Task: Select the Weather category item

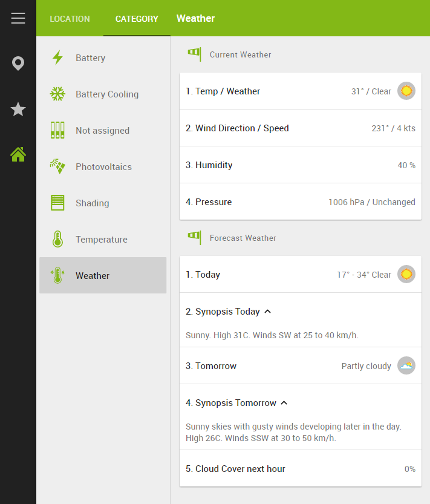Action: (x=103, y=276)
